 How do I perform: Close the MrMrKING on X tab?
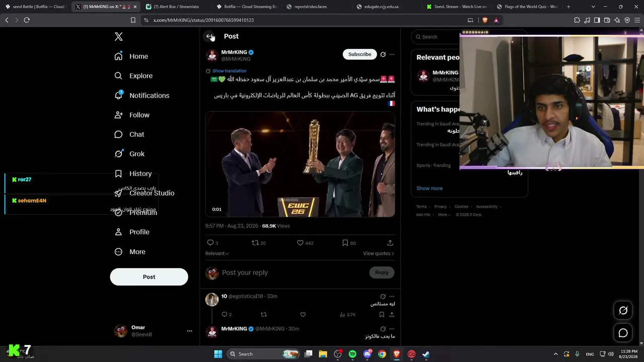coord(135,7)
